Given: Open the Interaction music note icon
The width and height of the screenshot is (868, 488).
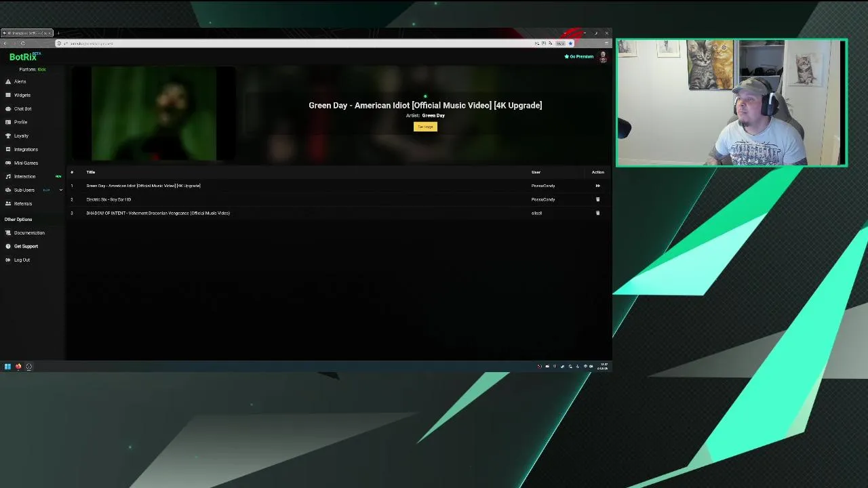Looking at the screenshot, I should 8,176.
